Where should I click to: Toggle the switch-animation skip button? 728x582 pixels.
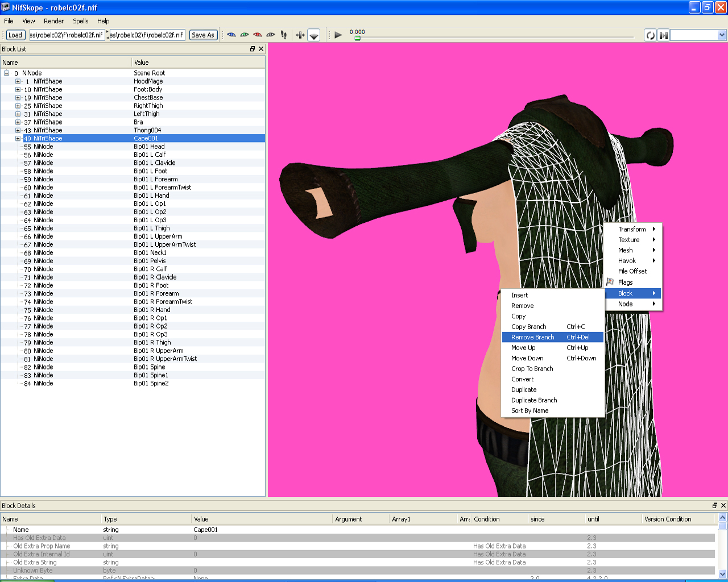(663, 35)
